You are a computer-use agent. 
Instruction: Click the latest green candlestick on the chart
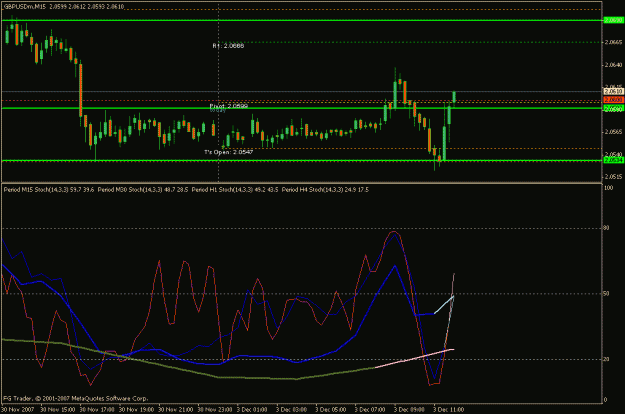[454, 97]
